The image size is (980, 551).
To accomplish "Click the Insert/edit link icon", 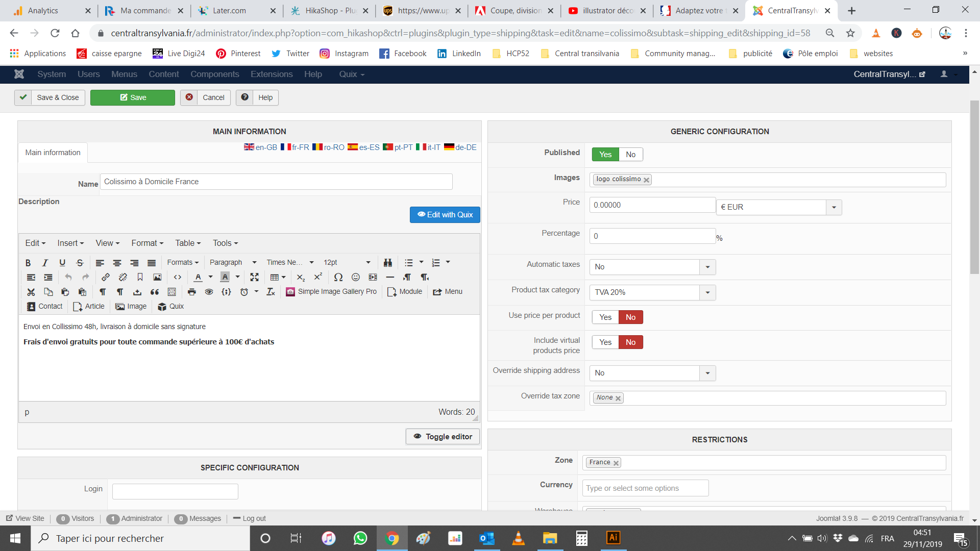I will click(x=106, y=277).
